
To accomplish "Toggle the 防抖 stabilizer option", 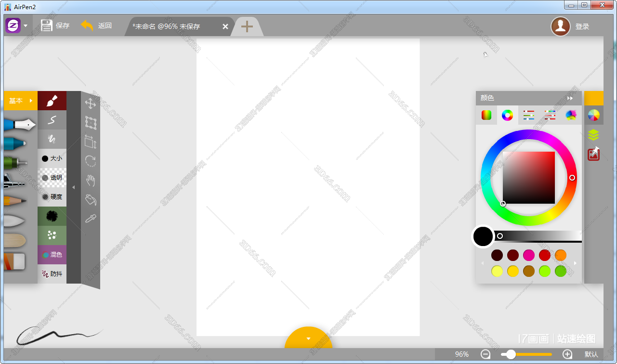I will click(52, 274).
